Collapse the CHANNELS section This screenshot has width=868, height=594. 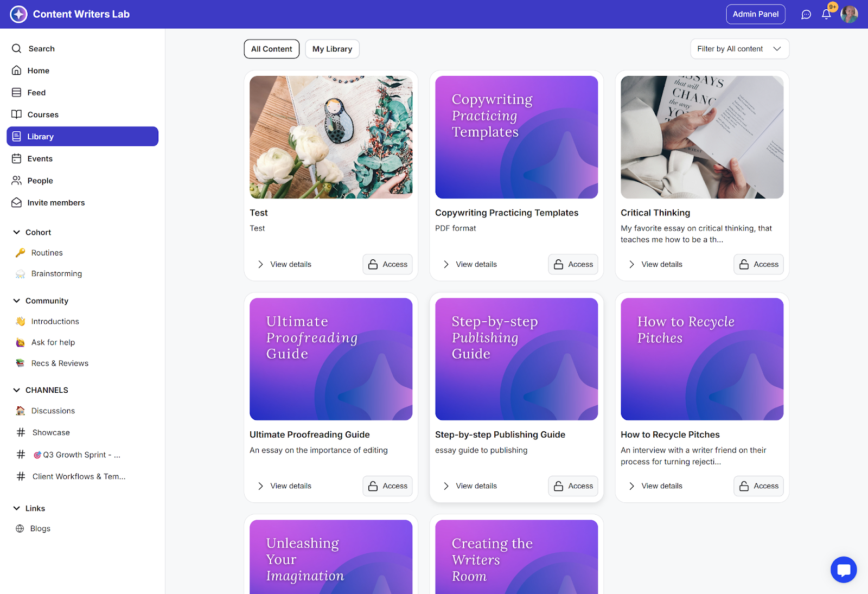[x=17, y=390]
